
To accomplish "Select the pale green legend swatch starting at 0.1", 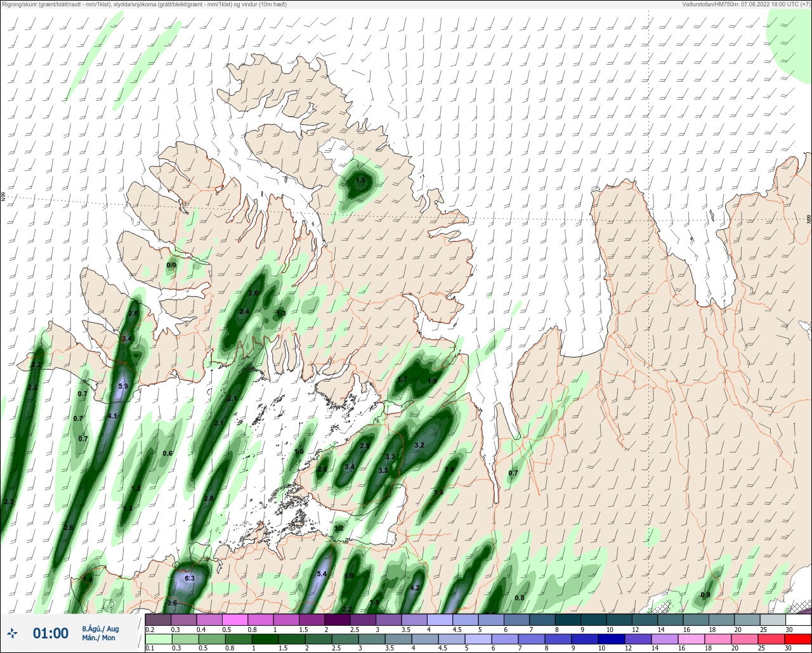I will click(x=158, y=639).
